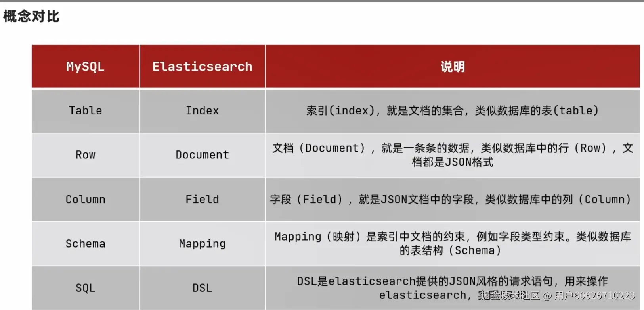Click the SQL cell
644x310 pixels.
(x=86, y=288)
